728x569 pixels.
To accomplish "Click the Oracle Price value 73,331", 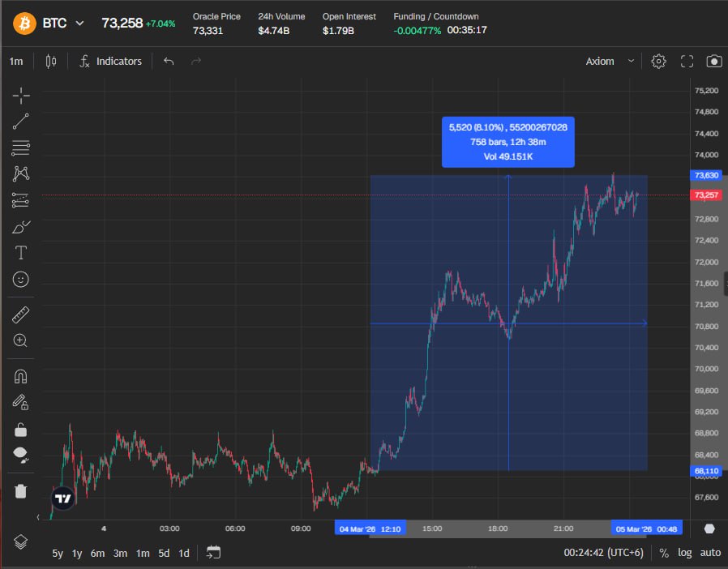I will tap(208, 31).
